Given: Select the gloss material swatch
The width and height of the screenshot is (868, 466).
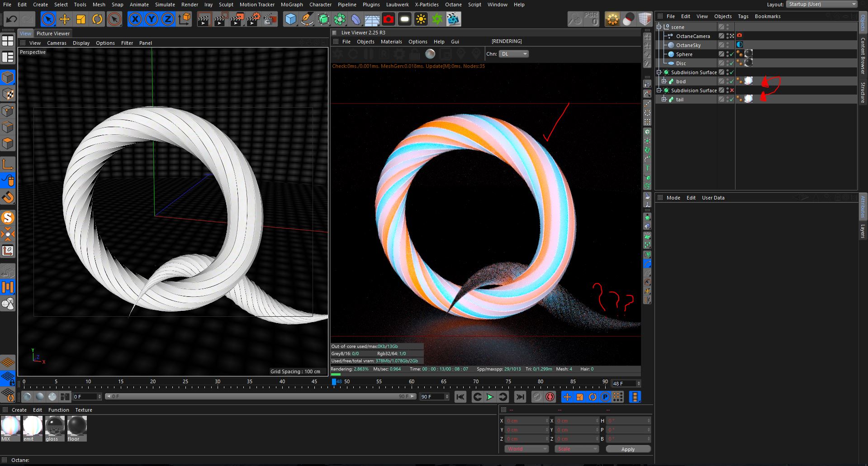Looking at the screenshot, I should [x=55, y=428].
